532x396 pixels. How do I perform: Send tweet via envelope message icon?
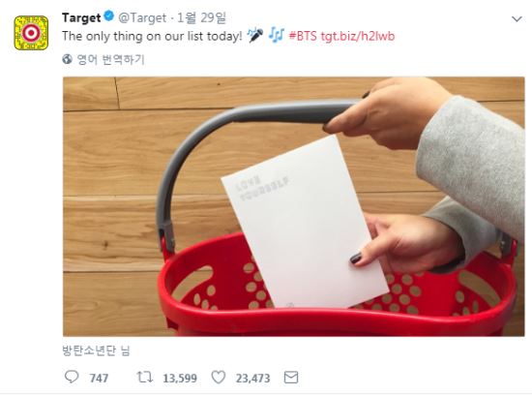291,378
